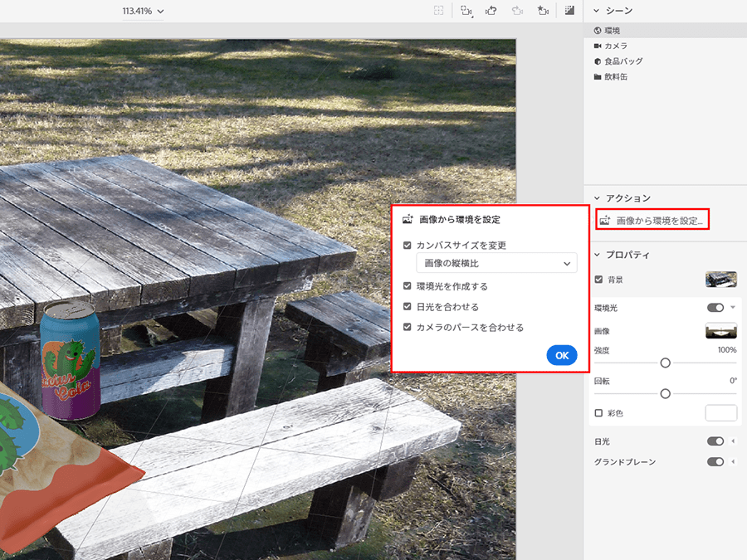Uncheck カンバスサイズを変更 checkbox

[x=407, y=246]
